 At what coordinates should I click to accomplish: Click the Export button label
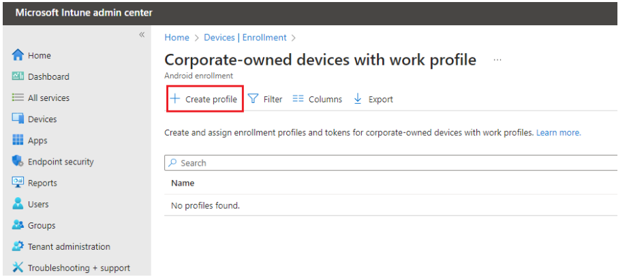[x=381, y=99]
